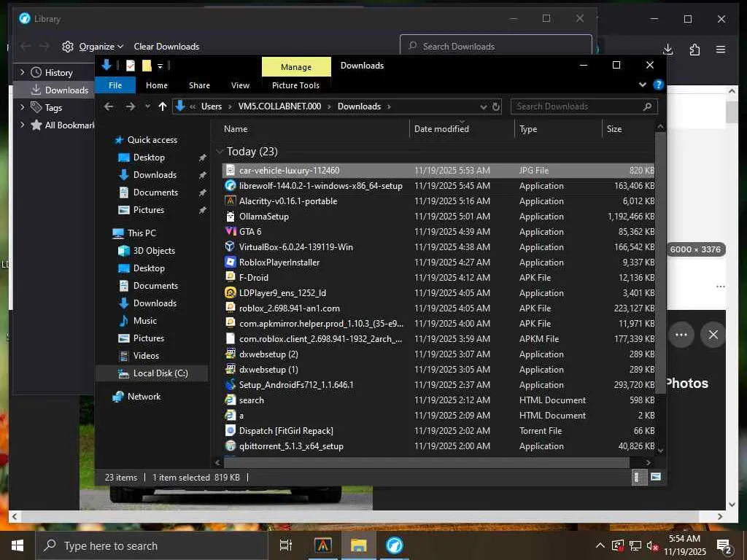Select Alacritty-v0.16.1-portable file icon
The width and height of the screenshot is (747, 560).
click(x=231, y=201)
